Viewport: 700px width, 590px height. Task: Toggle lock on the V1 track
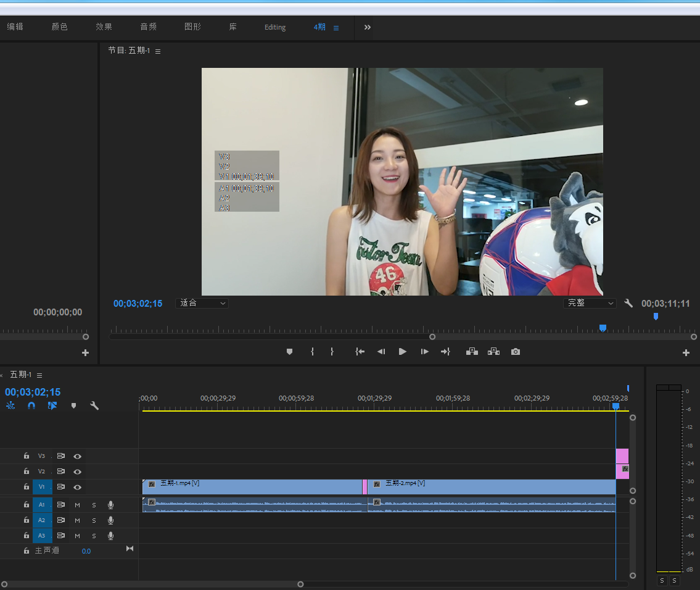tap(27, 487)
